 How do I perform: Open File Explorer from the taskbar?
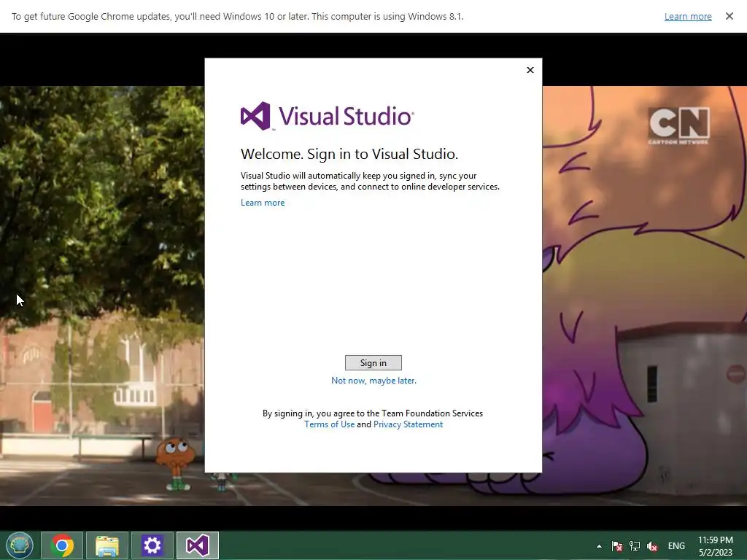tap(107, 545)
